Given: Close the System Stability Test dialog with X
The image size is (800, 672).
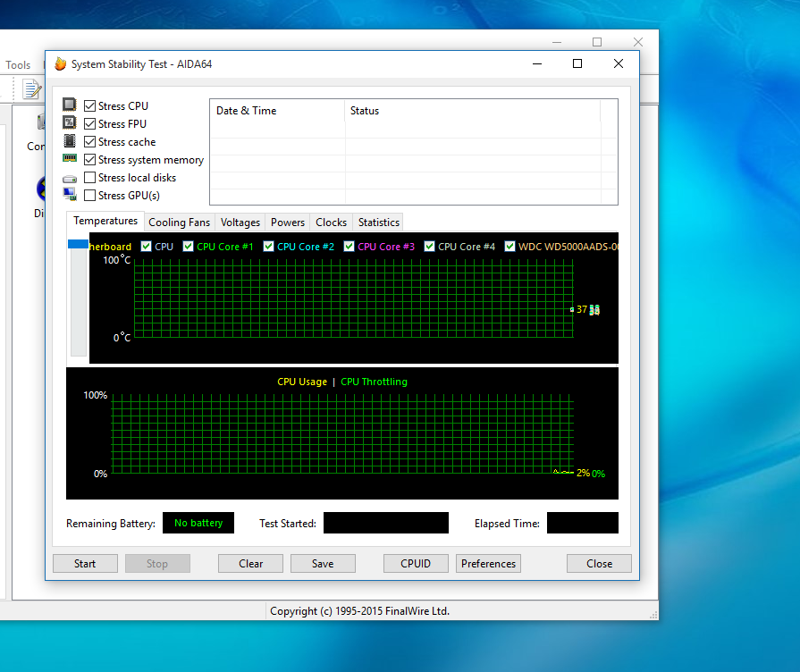Looking at the screenshot, I should 619,63.
